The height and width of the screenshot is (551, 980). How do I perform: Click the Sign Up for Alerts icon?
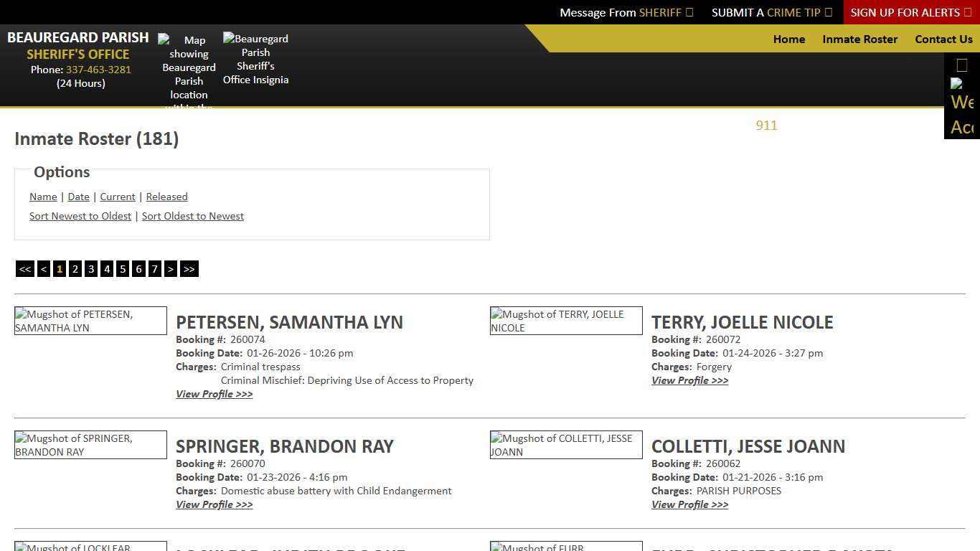pyautogui.click(x=968, y=12)
